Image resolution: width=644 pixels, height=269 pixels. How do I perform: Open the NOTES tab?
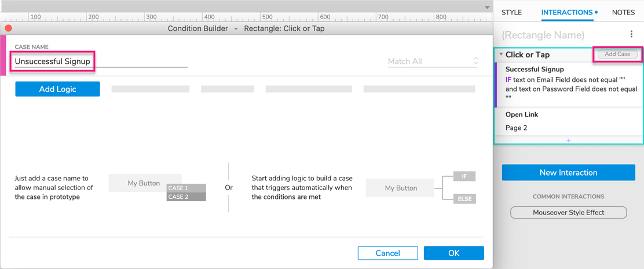click(x=623, y=12)
